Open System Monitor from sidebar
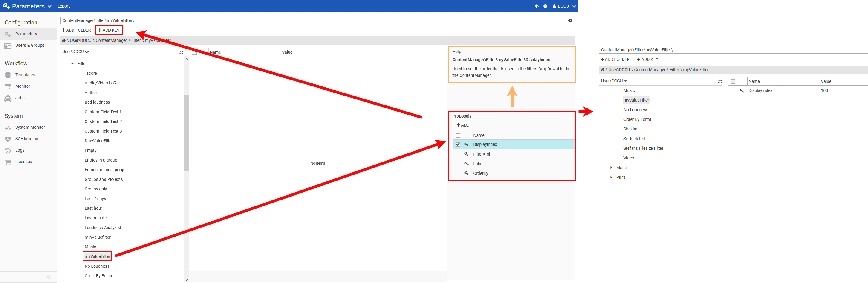Image resolution: width=868 pixels, height=283 pixels. tap(30, 127)
